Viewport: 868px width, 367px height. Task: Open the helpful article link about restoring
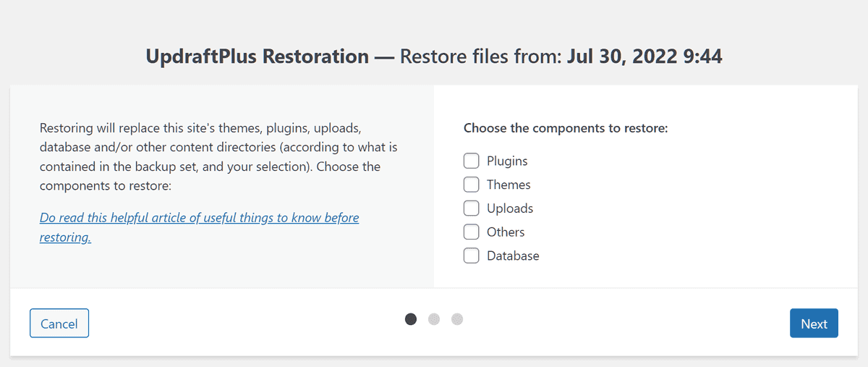click(x=199, y=217)
